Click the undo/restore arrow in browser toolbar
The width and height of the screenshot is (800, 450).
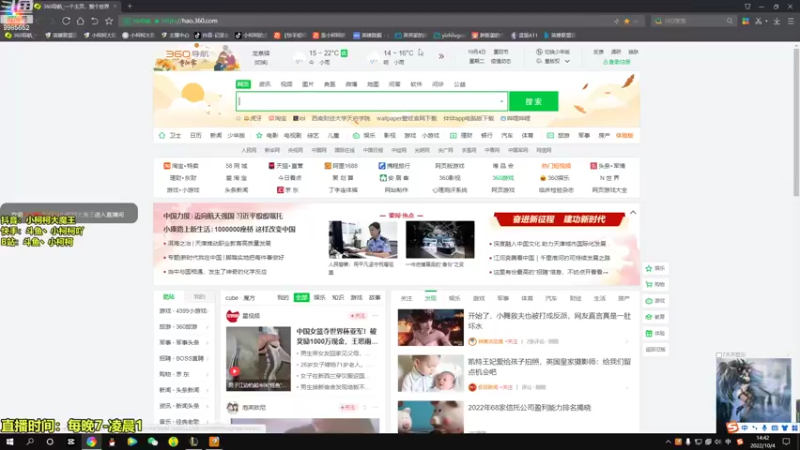click(94, 21)
